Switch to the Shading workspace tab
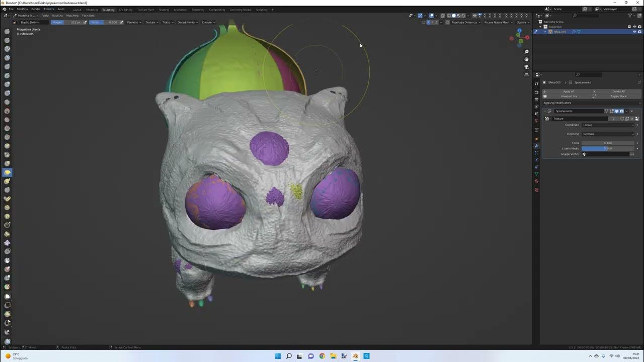This screenshot has width=644, height=362. 164,10
